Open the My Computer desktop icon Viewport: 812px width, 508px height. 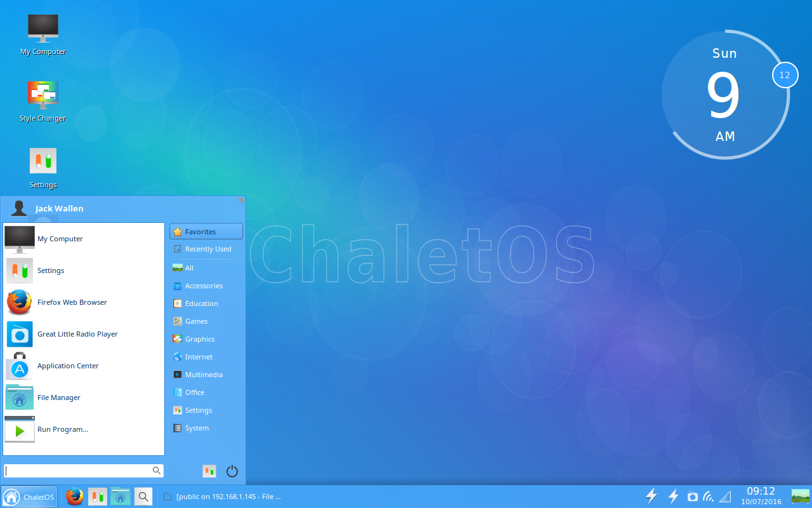click(x=43, y=34)
